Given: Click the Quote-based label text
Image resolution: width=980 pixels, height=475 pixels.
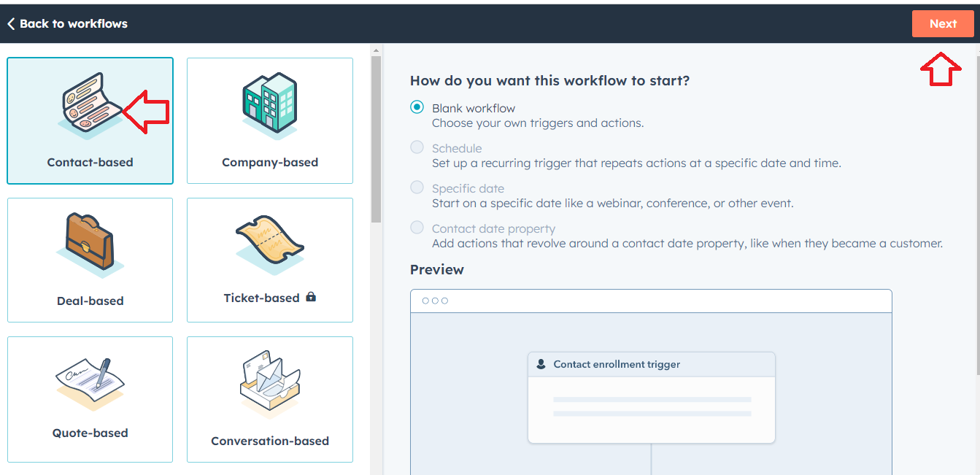Looking at the screenshot, I should [x=90, y=433].
